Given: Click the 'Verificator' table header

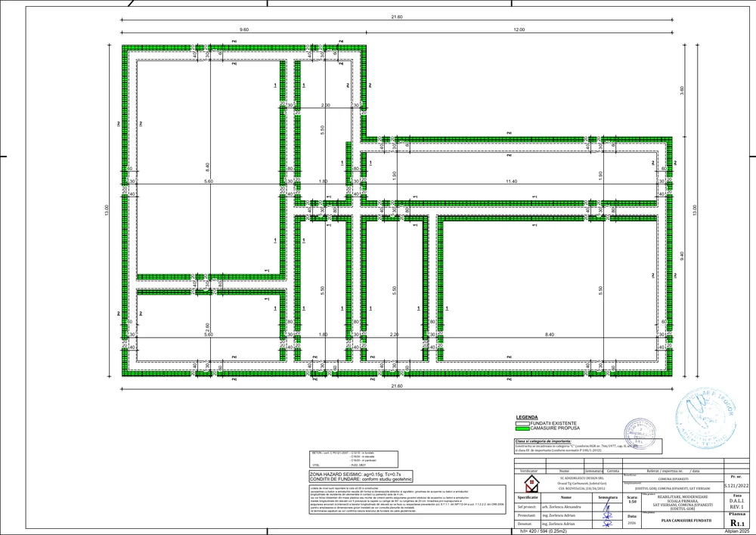Looking at the screenshot, I should click(528, 471).
